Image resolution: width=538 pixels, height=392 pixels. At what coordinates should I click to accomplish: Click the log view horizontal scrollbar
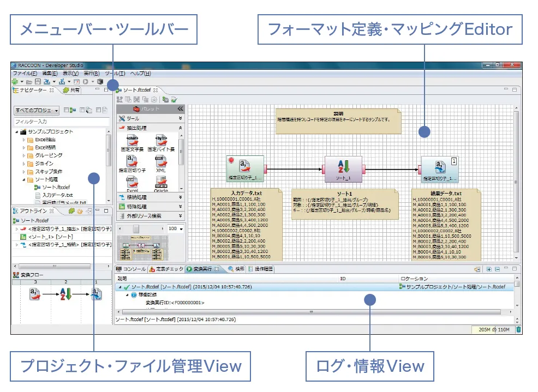coord(311,312)
